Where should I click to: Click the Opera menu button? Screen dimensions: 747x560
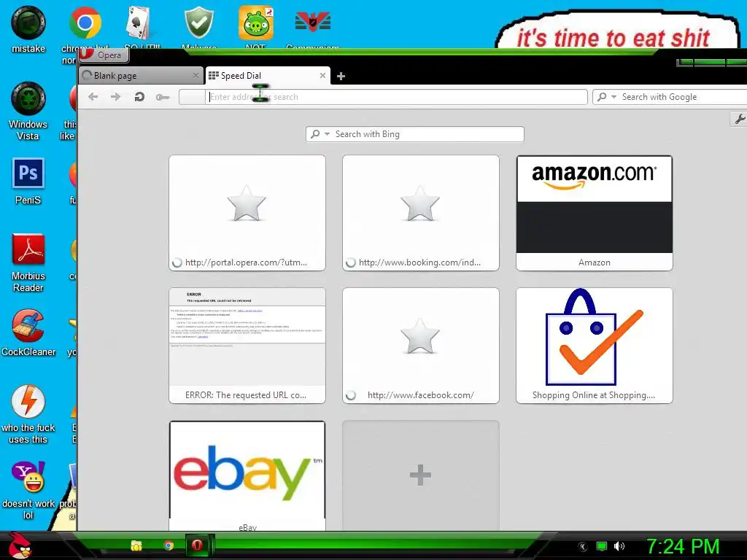pyautogui.click(x=104, y=55)
